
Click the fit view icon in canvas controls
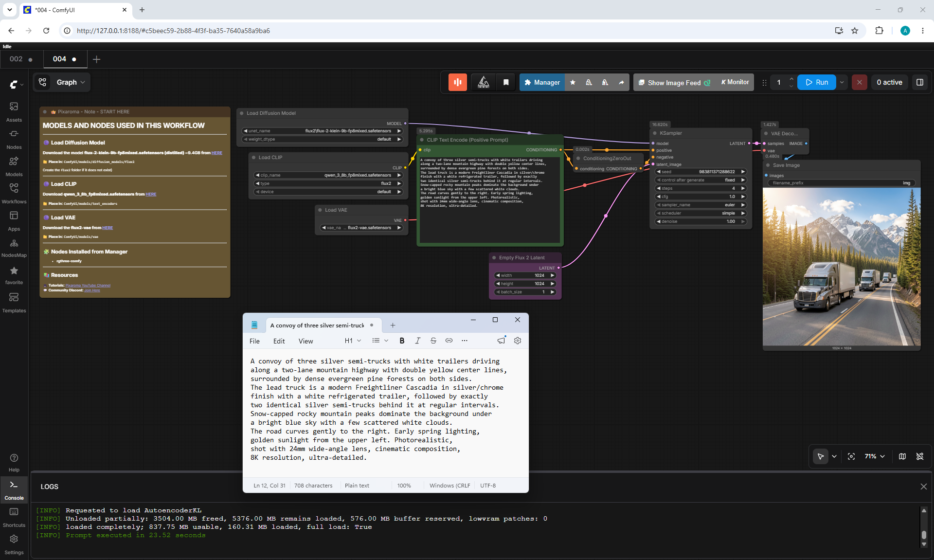click(851, 456)
